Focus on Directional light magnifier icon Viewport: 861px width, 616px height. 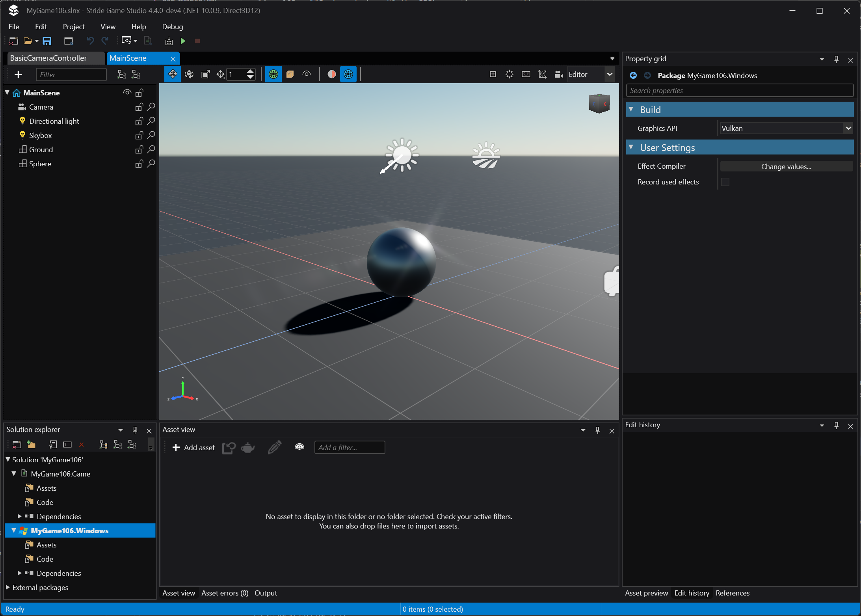(151, 121)
